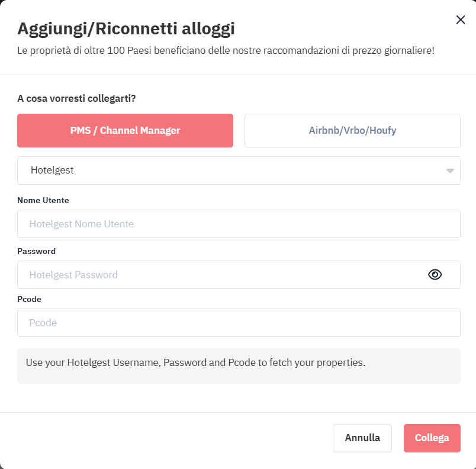This screenshot has width=476, height=469.
Task: Switch to the Airbnb/Vrbo/Houfy tab
Action: [352, 130]
